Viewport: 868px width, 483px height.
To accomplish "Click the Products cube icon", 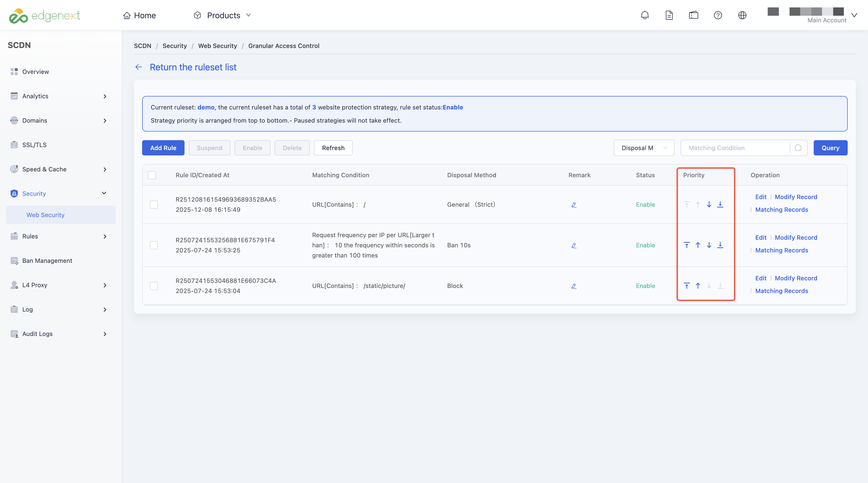I will pos(197,15).
